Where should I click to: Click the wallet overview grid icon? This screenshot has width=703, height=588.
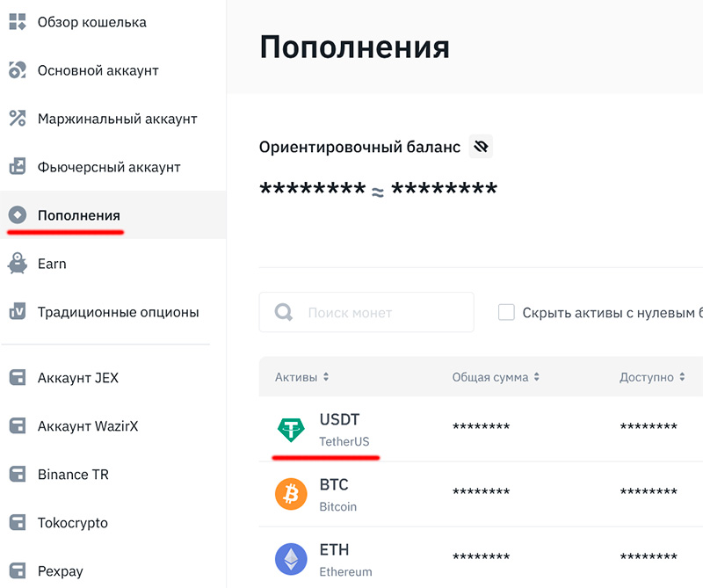pos(18,22)
